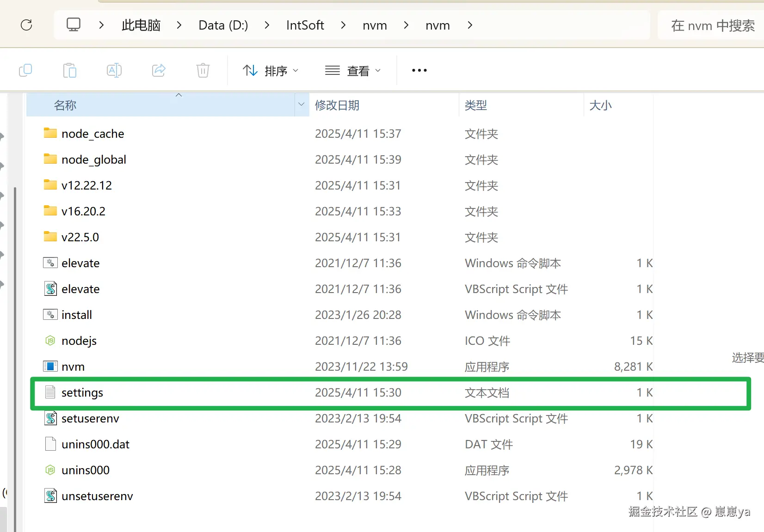
Task: Open the 名称 column filter dropdown arrow
Action: (302, 105)
